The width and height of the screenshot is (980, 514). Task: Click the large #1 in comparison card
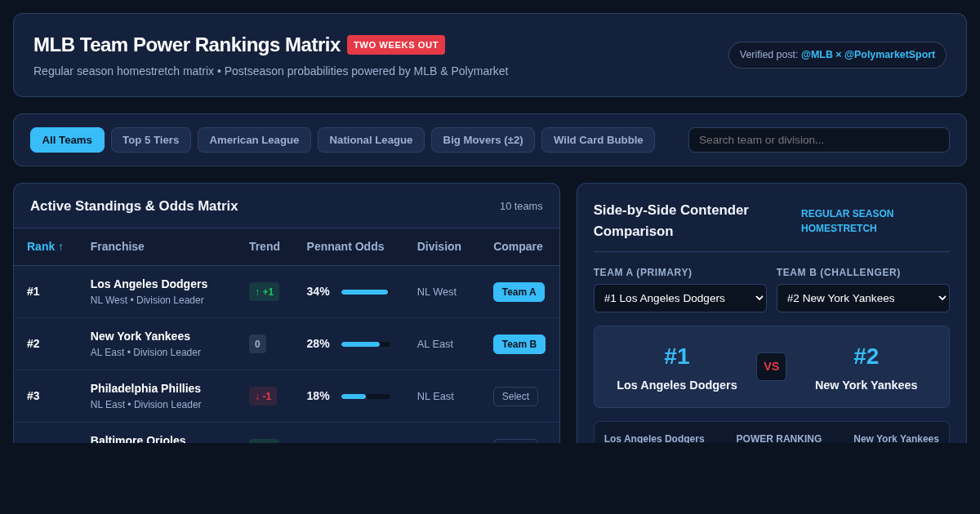677,357
